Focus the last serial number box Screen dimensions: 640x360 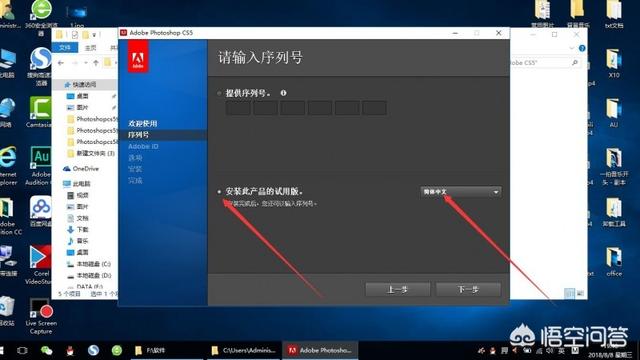pos(374,108)
